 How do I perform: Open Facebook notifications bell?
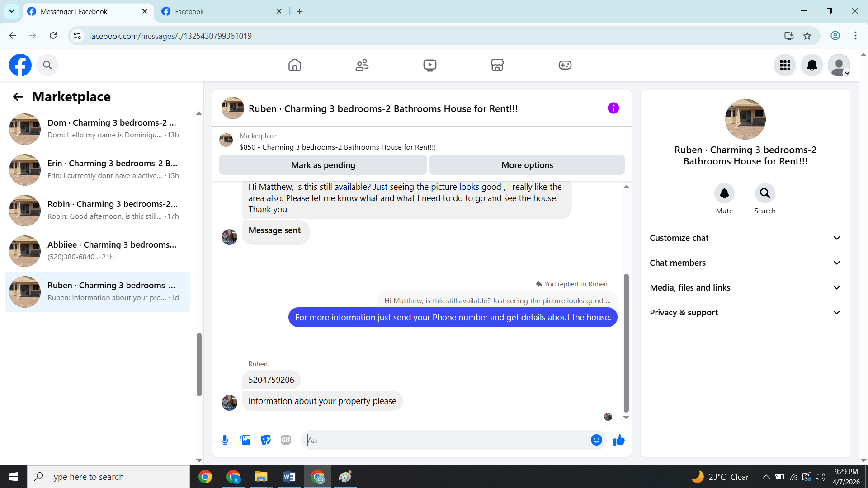(812, 65)
